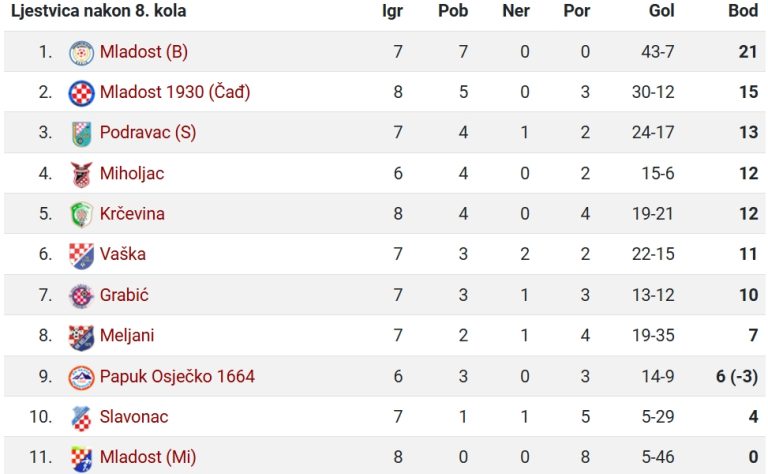Open the Slavonac team name link
The height and width of the screenshot is (474, 768).
tap(134, 417)
